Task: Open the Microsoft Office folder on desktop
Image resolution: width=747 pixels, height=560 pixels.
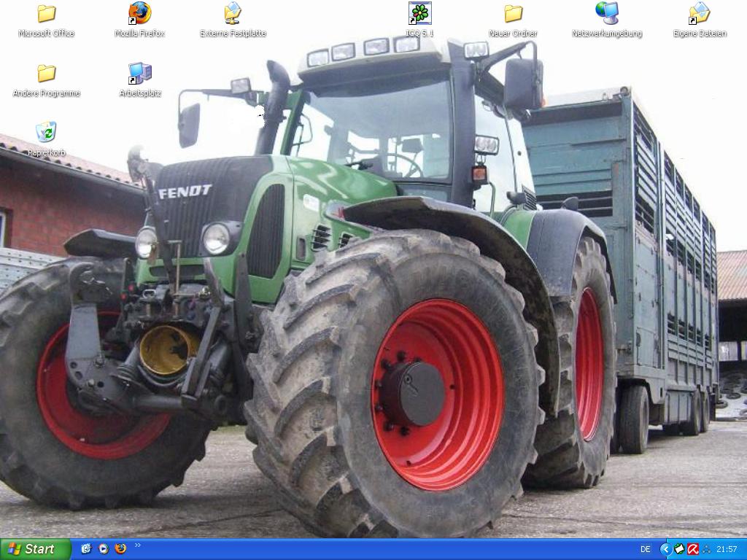Action: (46, 14)
